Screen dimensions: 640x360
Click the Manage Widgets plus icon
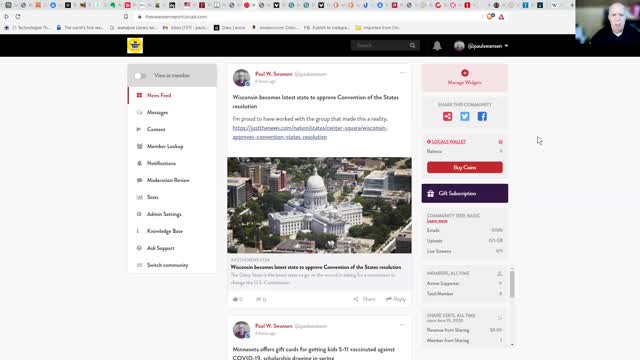(464, 73)
